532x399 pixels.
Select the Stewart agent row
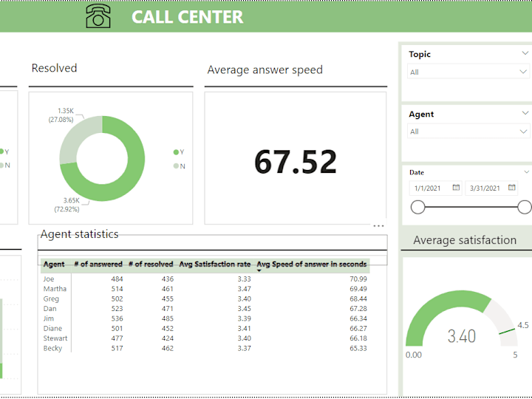tap(205, 338)
